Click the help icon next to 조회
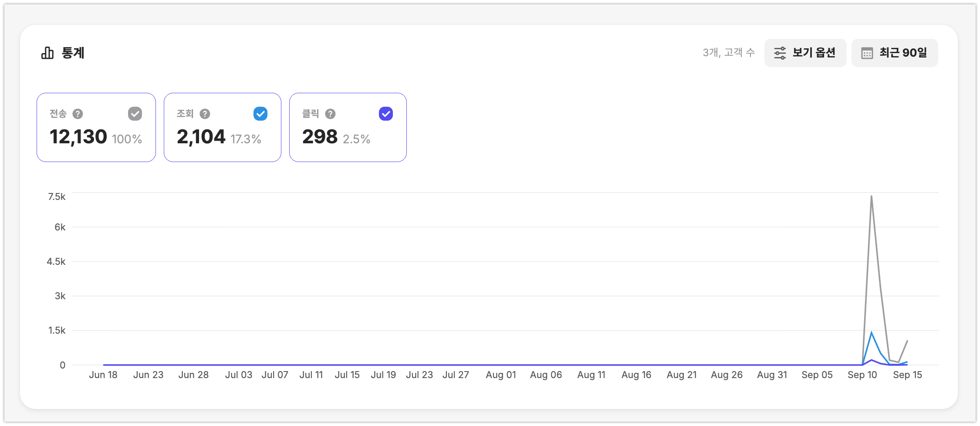 [x=205, y=114]
